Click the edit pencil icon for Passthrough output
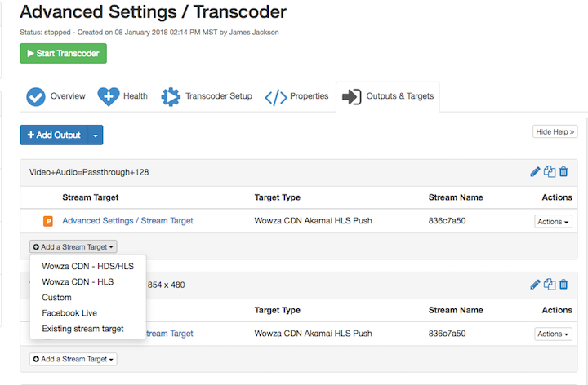 (x=536, y=172)
